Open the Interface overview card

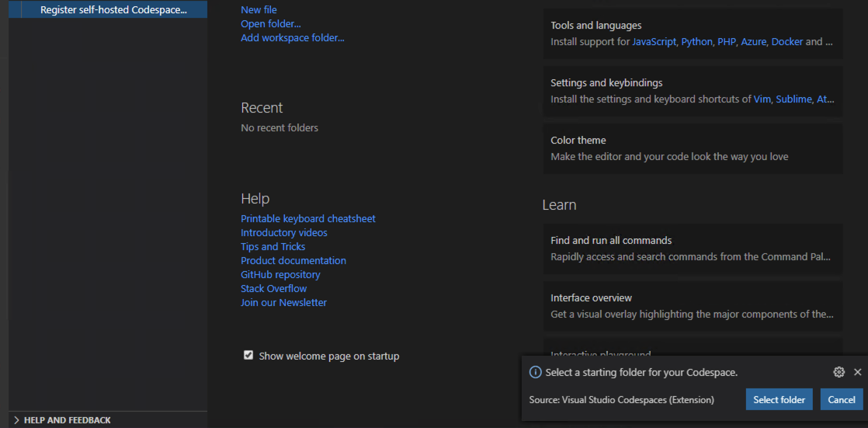tap(693, 306)
